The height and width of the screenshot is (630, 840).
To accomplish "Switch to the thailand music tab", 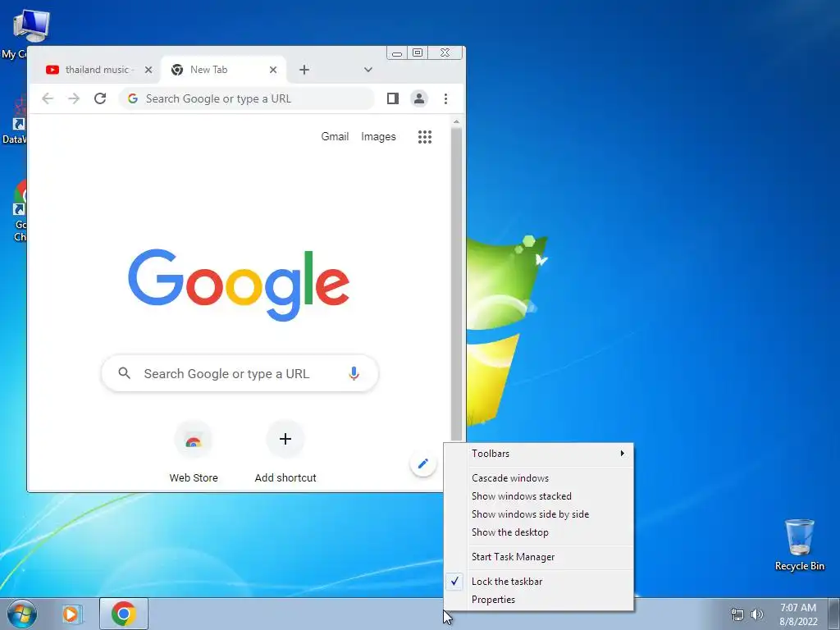I will coord(99,70).
